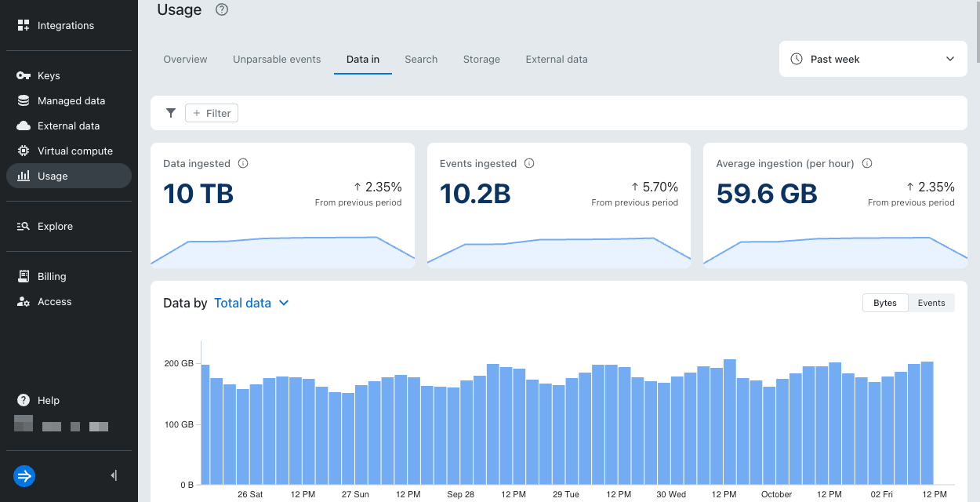Open the External data tab
This screenshot has height=502, width=980.
557,59
